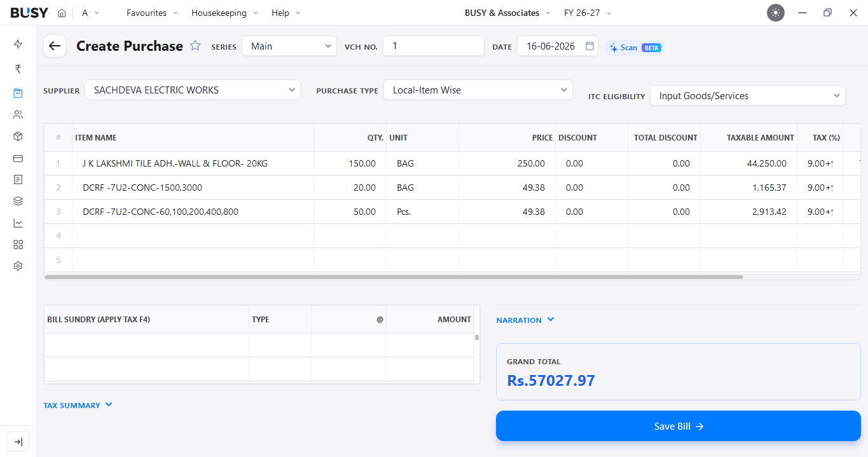The image size is (868, 457).
Task: Click taxable amount 1,165.37 cell
Action: (x=748, y=188)
